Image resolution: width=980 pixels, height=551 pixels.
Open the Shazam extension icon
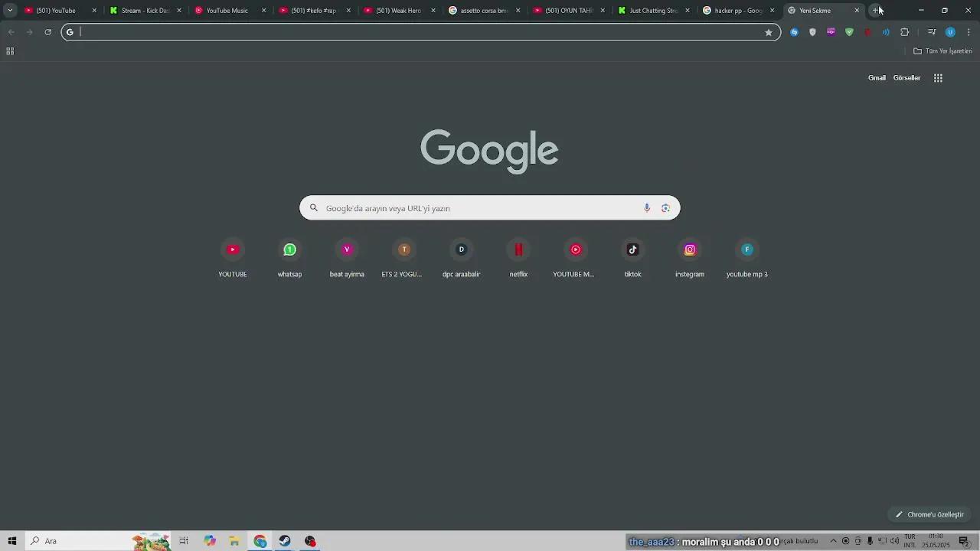click(794, 32)
